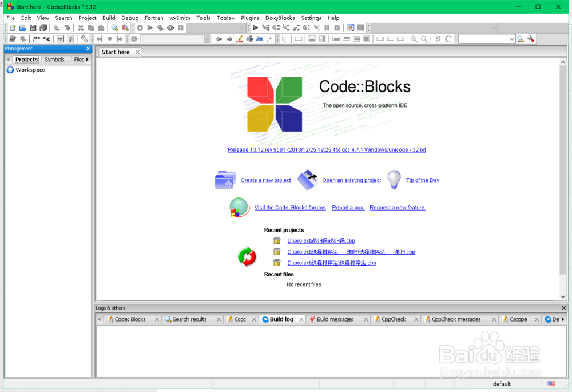Toggle the browse tracker bookmark dot

coord(109,39)
